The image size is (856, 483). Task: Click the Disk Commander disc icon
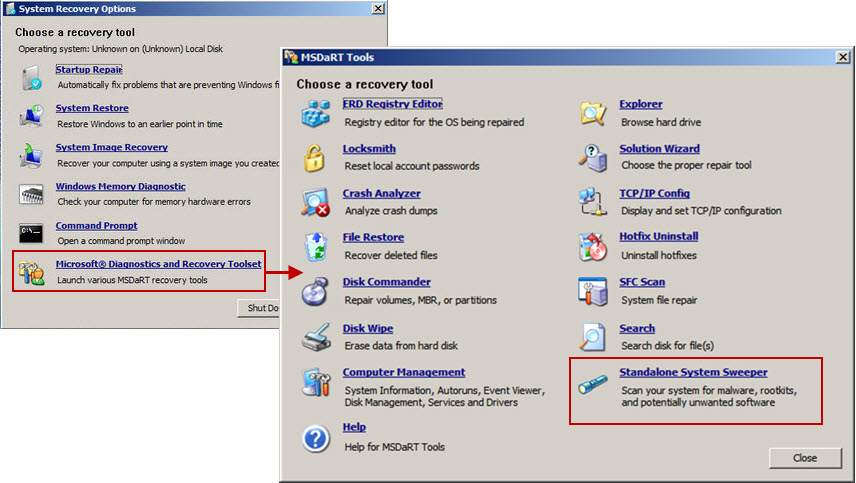pos(315,291)
